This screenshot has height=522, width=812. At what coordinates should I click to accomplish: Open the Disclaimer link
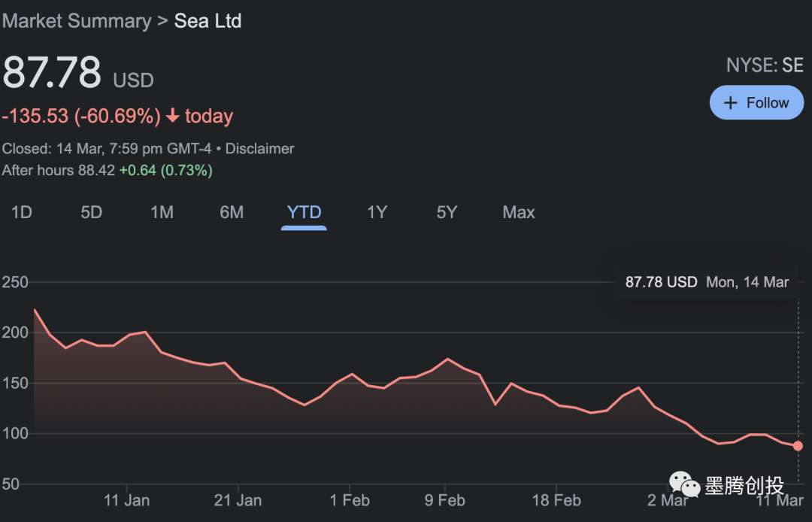(x=259, y=149)
